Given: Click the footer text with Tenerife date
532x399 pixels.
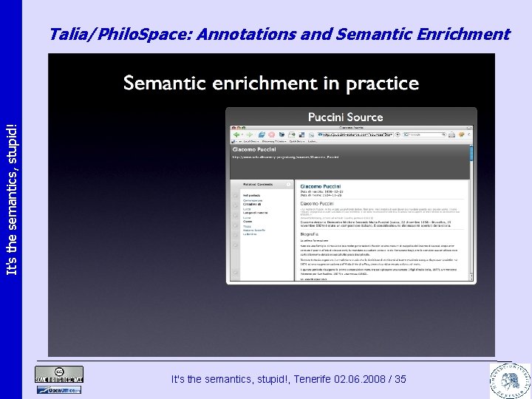Looking at the screenshot, I should tap(288, 378).
